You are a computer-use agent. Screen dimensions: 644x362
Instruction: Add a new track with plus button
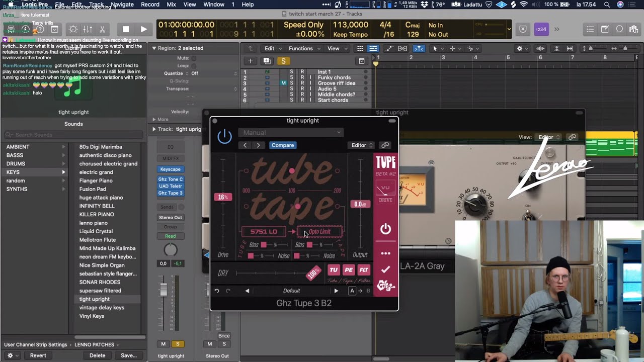(x=250, y=61)
